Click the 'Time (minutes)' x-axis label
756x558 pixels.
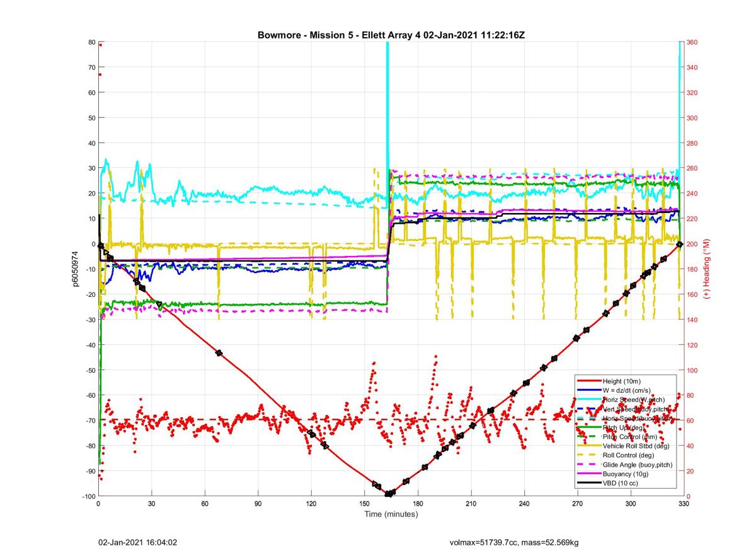(x=391, y=514)
